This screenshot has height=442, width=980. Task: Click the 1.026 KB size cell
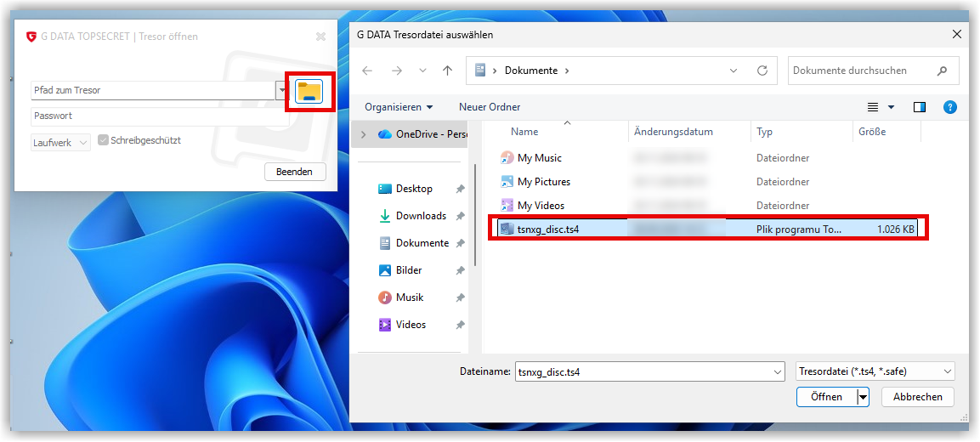[896, 229]
